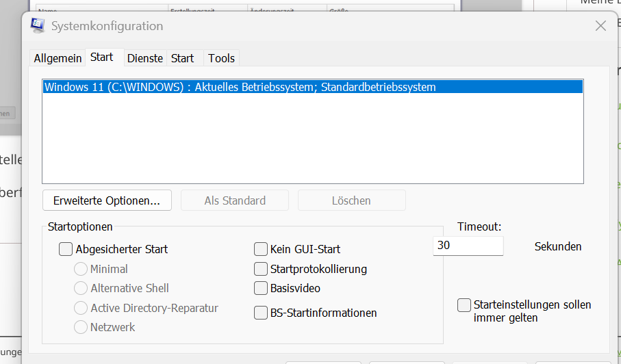The image size is (621, 364).
Task: Close the Systemkonfiguration dialog
Action: pos(600,26)
